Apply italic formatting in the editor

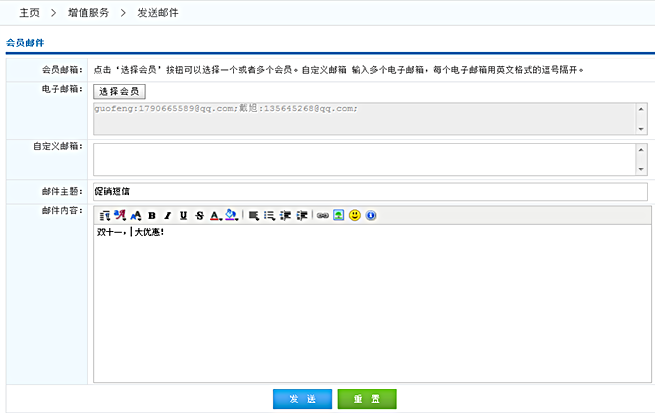tap(168, 215)
